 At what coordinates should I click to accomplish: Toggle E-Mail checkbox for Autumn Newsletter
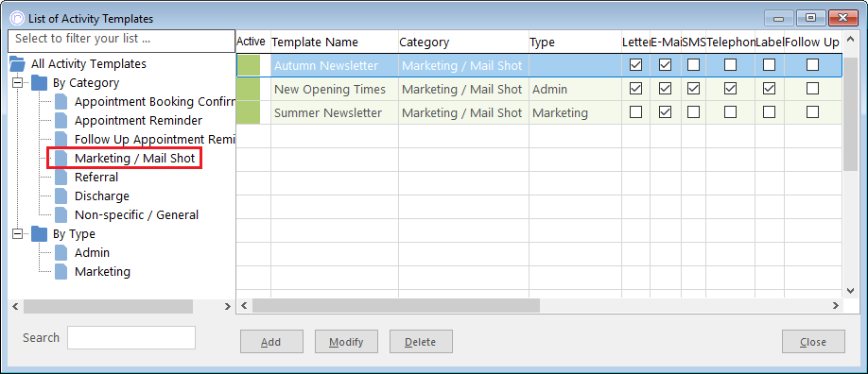(x=665, y=65)
